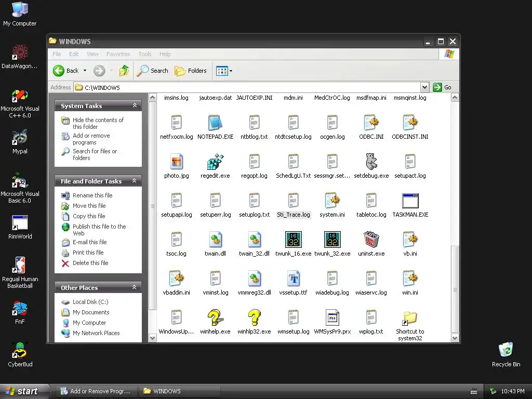The width and height of the screenshot is (532, 399).
Task: Collapse the Other Places panel
Action: click(x=135, y=287)
